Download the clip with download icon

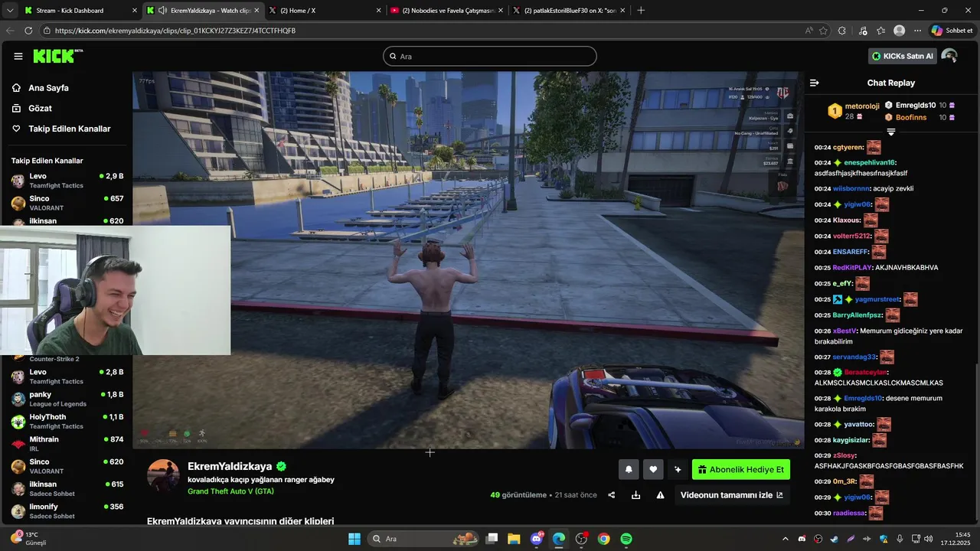pos(635,495)
